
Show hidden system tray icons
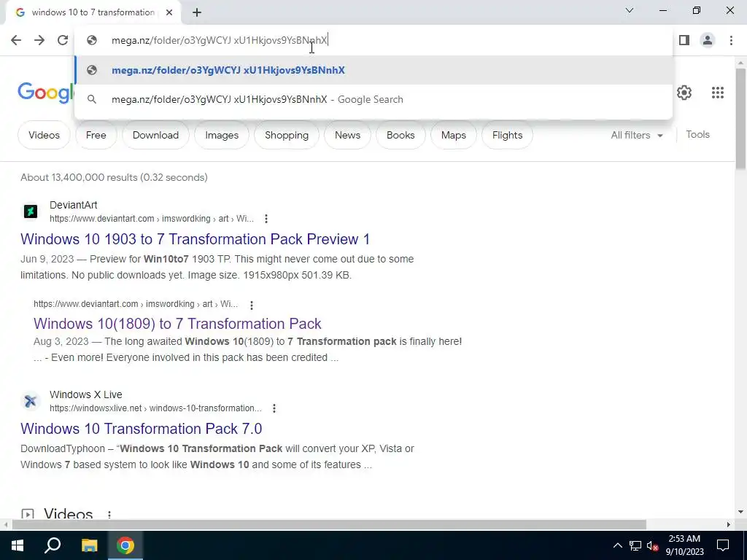point(617,545)
